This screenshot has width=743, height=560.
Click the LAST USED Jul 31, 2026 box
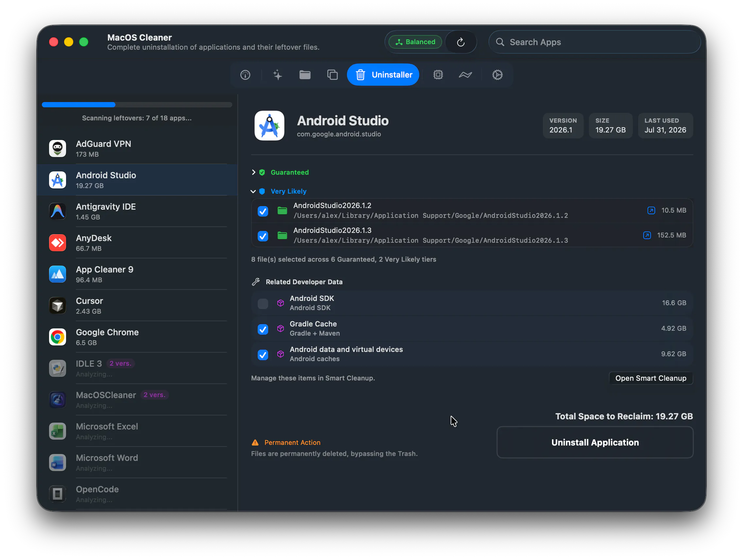(665, 126)
